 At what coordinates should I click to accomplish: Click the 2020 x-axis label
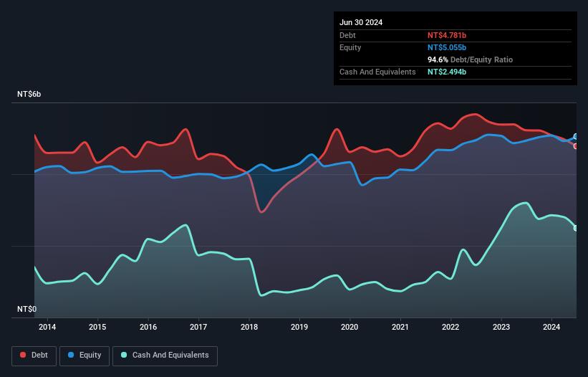pos(350,327)
